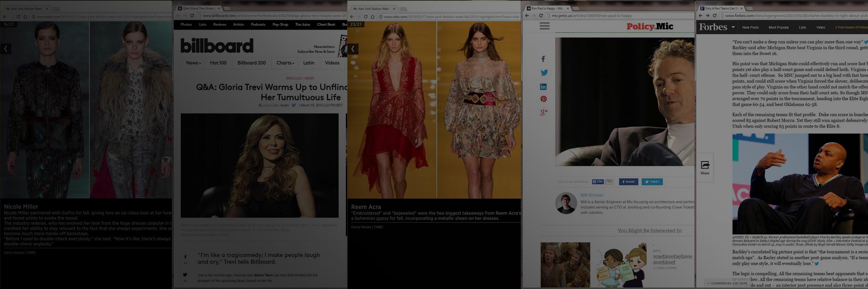
Task: Click Google Plus icon on Mic sidebar
Action: coord(544,112)
